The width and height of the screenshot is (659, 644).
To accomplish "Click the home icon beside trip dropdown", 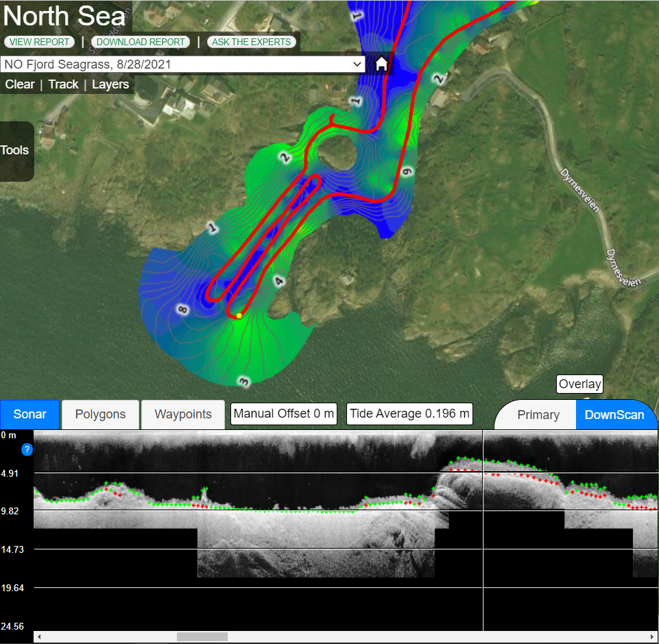I will [x=381, y=64].
